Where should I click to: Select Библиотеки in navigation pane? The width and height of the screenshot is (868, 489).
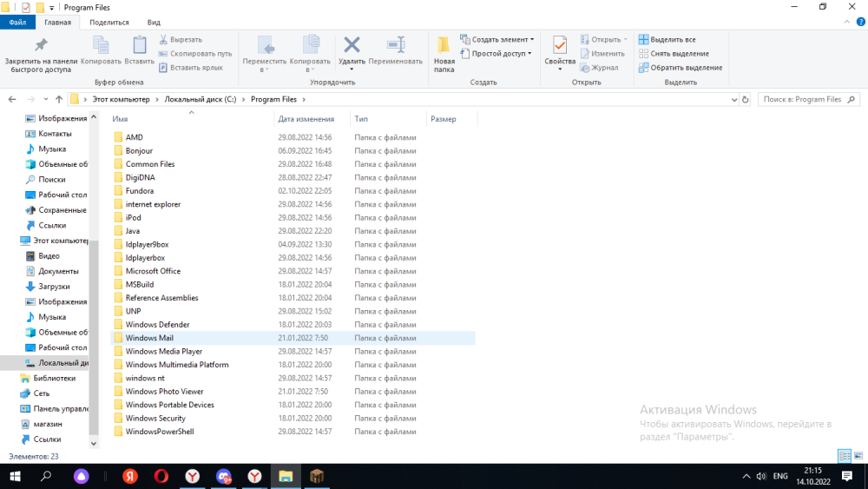(x=54, y=378)
